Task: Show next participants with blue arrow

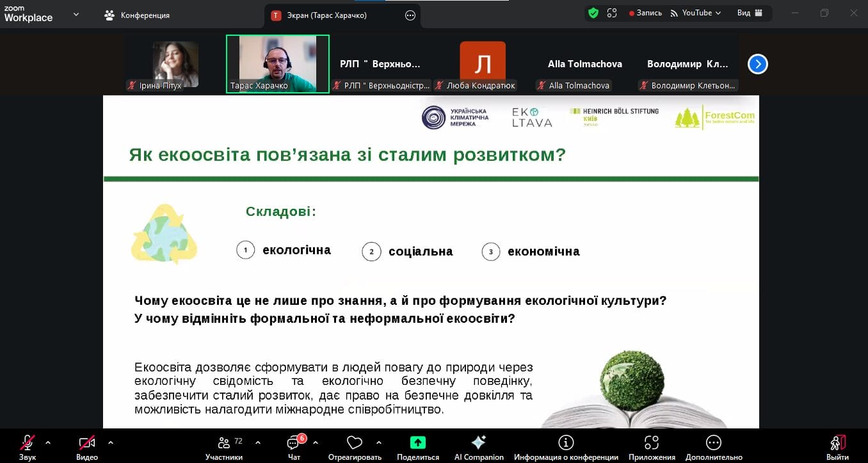Action: tap(757, 64)
